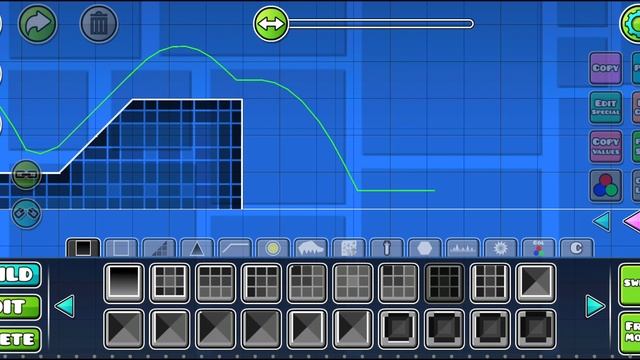The height and width of the screenshot is (360, 640).
Task: Open the pulsing audio bars tab
Action: click(x=462, y=248)
